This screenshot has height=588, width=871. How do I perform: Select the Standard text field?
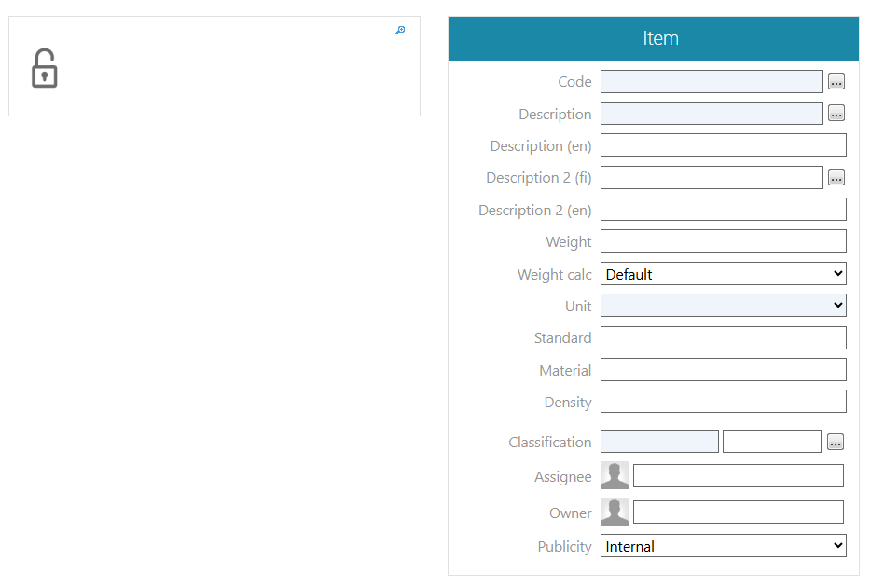click(x=723, y=337)
